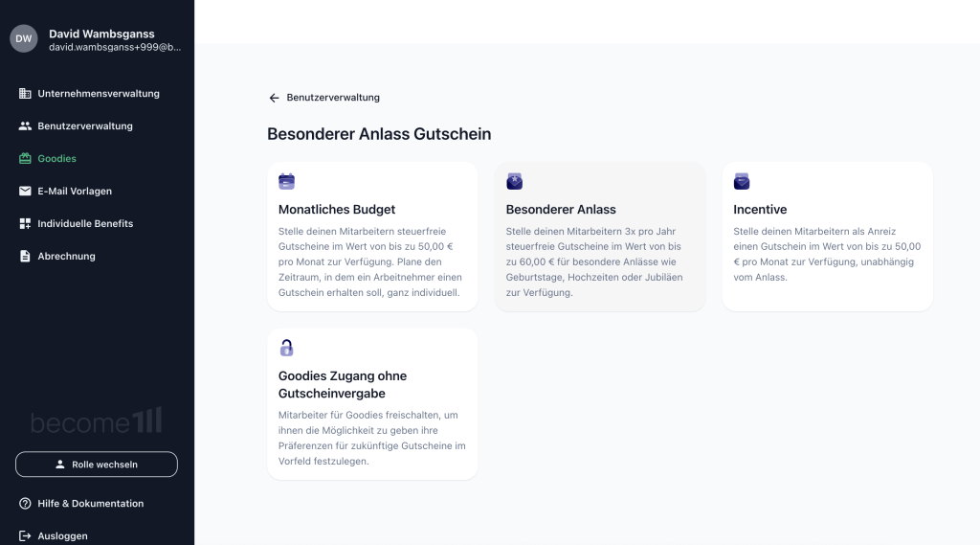
Task: Click the back arrow beside Benutzerverwaltung
Action: (x=274, y=98)
